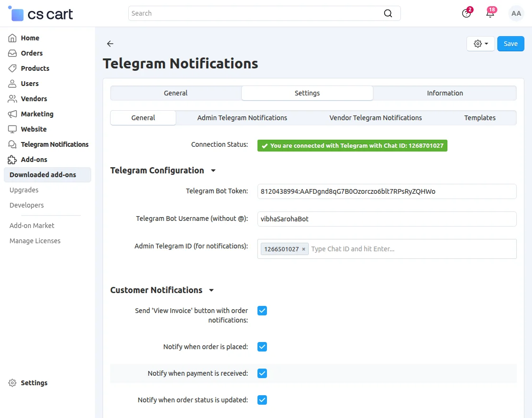This screenshot has height=418, width=532.
Task: Click the CS-Cart logo
Action: click(40, 14)
